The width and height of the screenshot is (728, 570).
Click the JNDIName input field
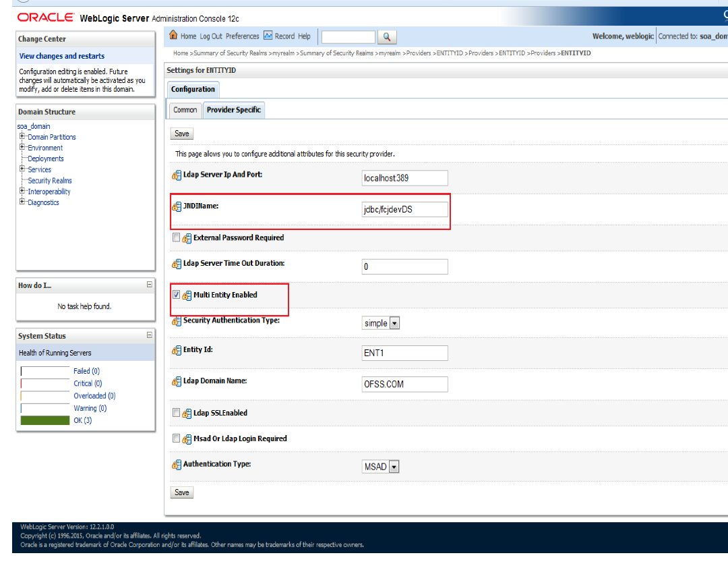pos(405,210)
